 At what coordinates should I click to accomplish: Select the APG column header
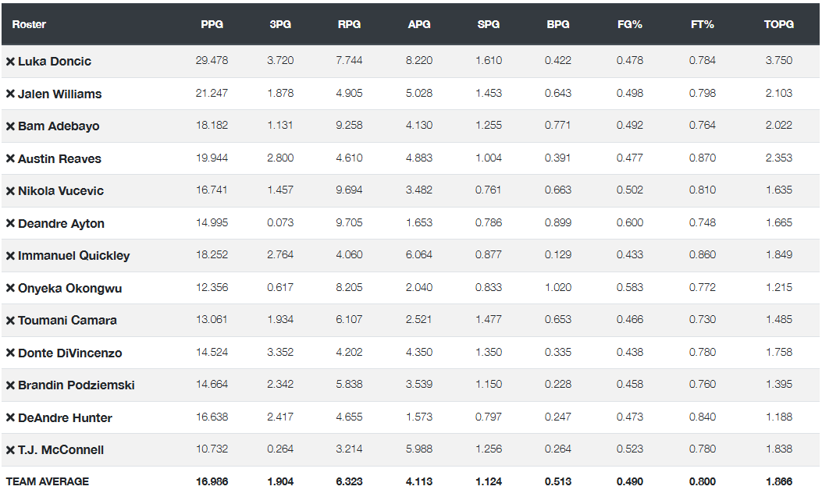click(x=419, y=24)
